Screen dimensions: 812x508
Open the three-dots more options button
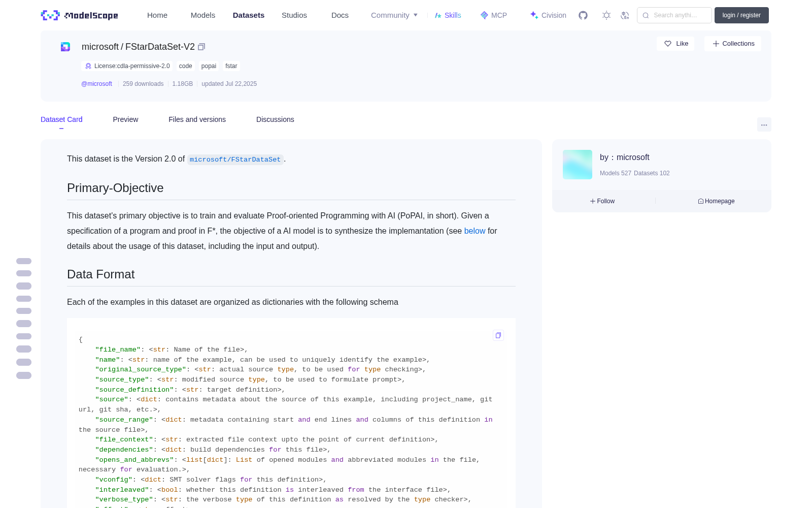764,124
